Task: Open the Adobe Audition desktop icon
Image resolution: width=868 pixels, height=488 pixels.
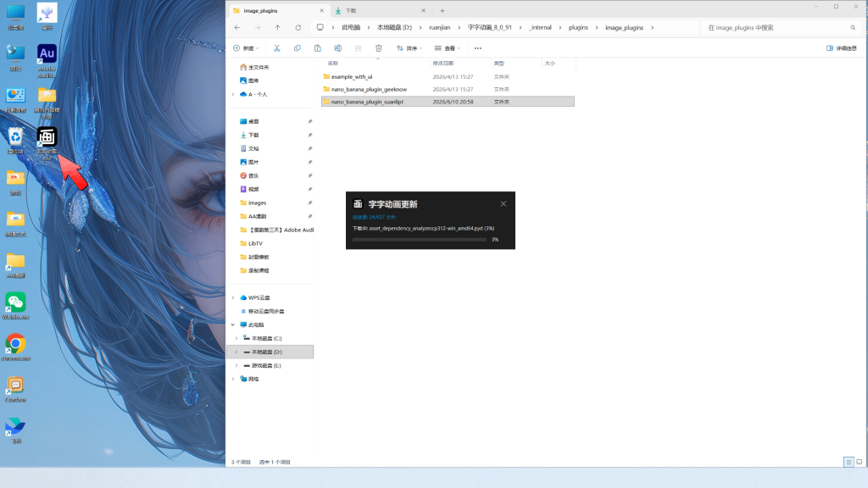Action: click(47, 60)
